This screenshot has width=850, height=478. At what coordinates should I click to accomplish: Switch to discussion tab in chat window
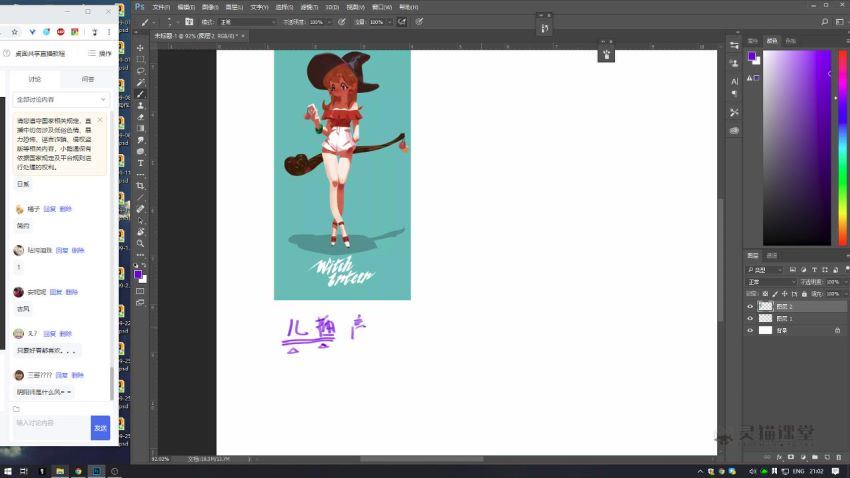coord(35,79)
